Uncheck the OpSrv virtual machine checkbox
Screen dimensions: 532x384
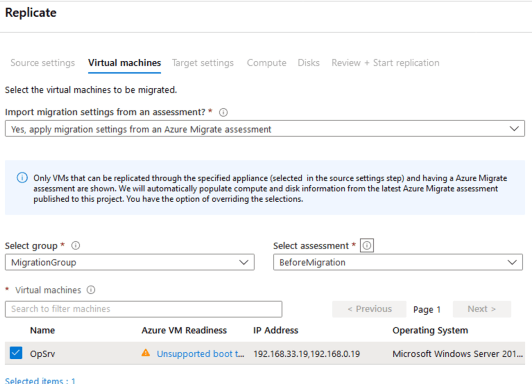(16, 353)
